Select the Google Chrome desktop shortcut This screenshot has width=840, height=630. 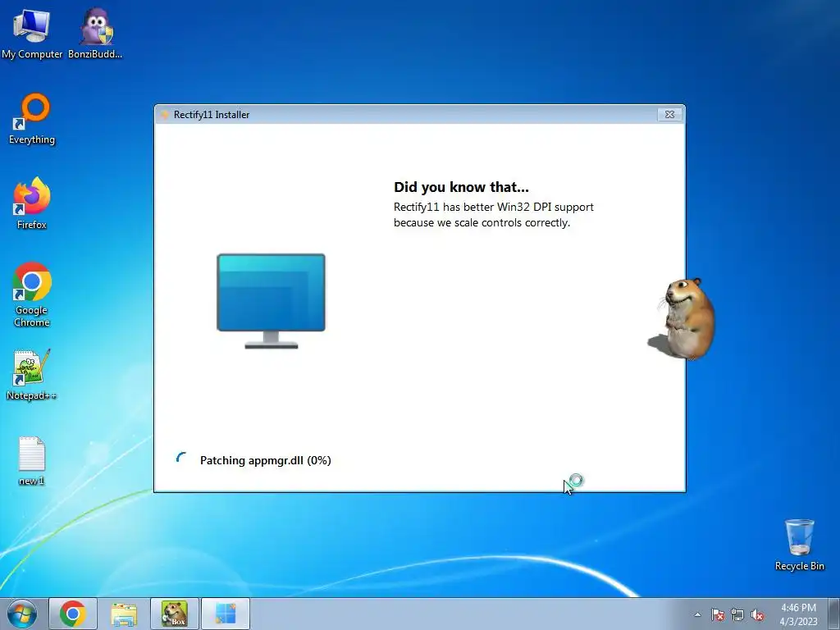(32, 294)
